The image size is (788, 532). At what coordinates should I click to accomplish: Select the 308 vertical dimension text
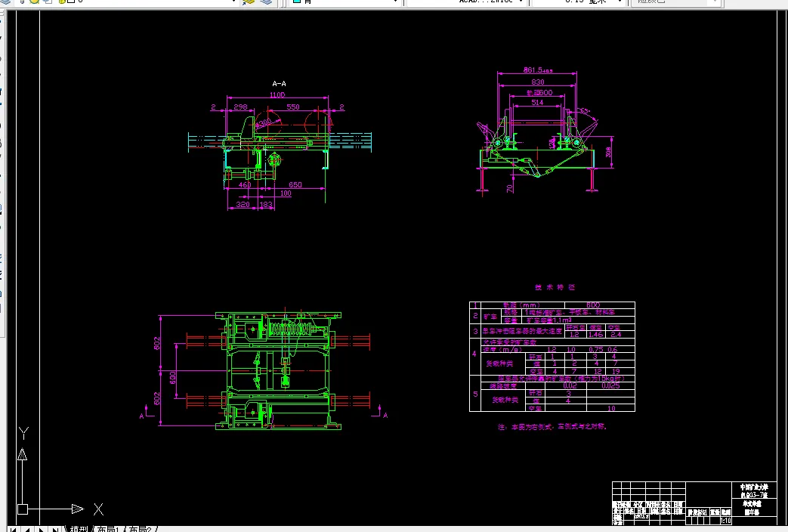pos(609,151)
